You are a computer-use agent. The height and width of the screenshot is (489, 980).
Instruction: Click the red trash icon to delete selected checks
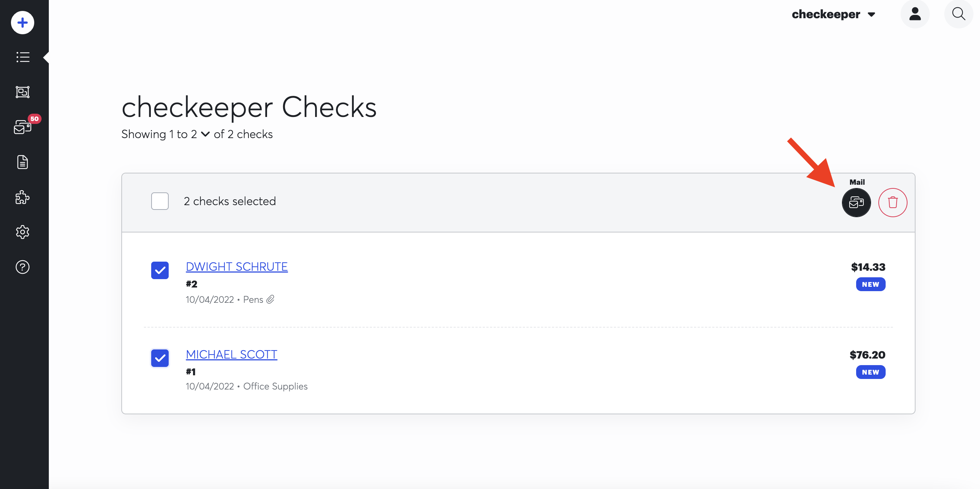[893, 203]
